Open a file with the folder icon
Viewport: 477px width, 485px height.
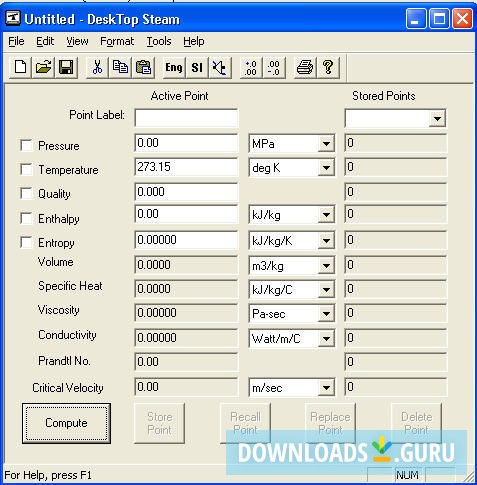pos(43,67)
